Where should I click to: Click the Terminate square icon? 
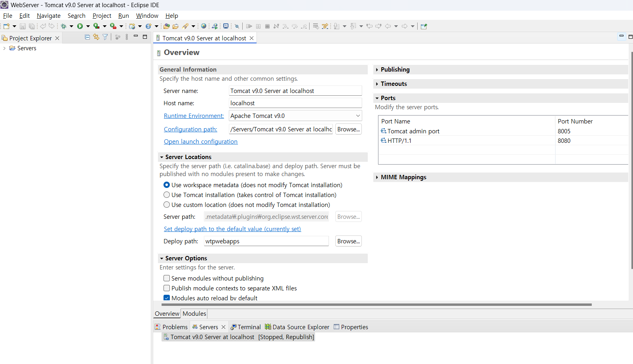(x=267, y=26)
